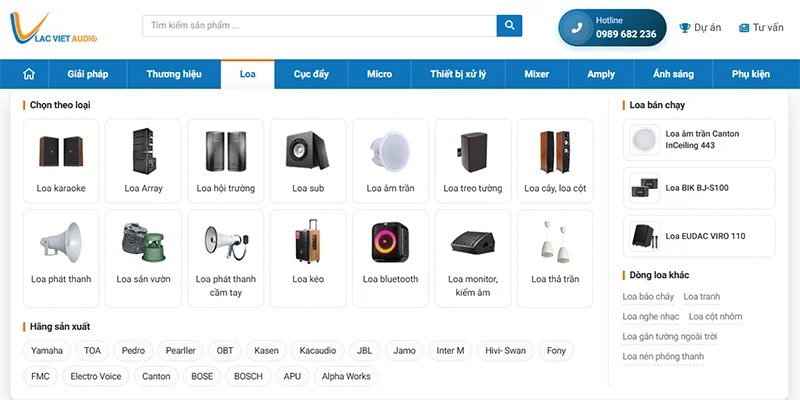
Task: Open Loa báo cháy link
Action: tap(648, 296)
